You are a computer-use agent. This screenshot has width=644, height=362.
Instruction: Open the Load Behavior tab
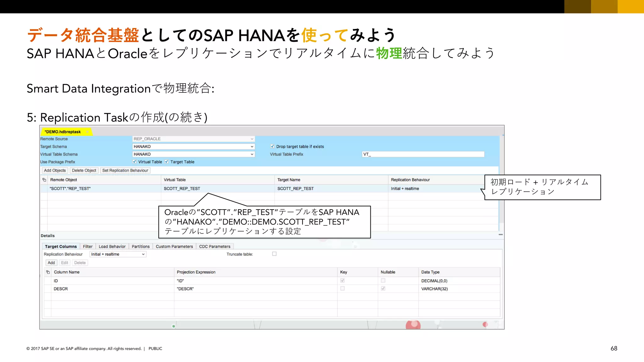112,247
